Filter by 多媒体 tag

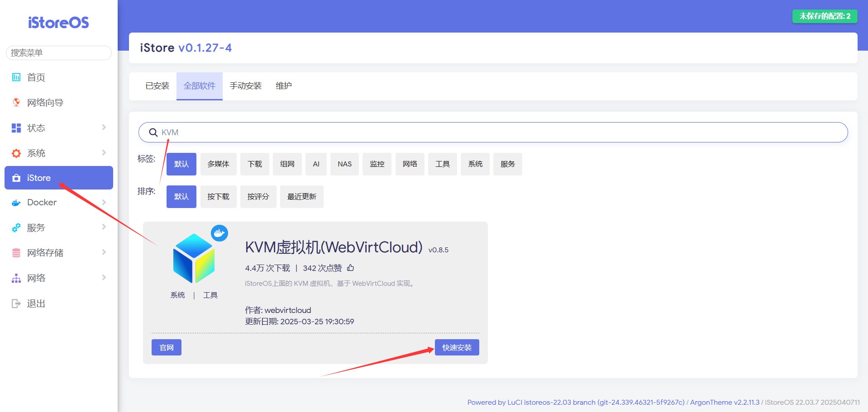pyautogui.click(x=219, y=164)
